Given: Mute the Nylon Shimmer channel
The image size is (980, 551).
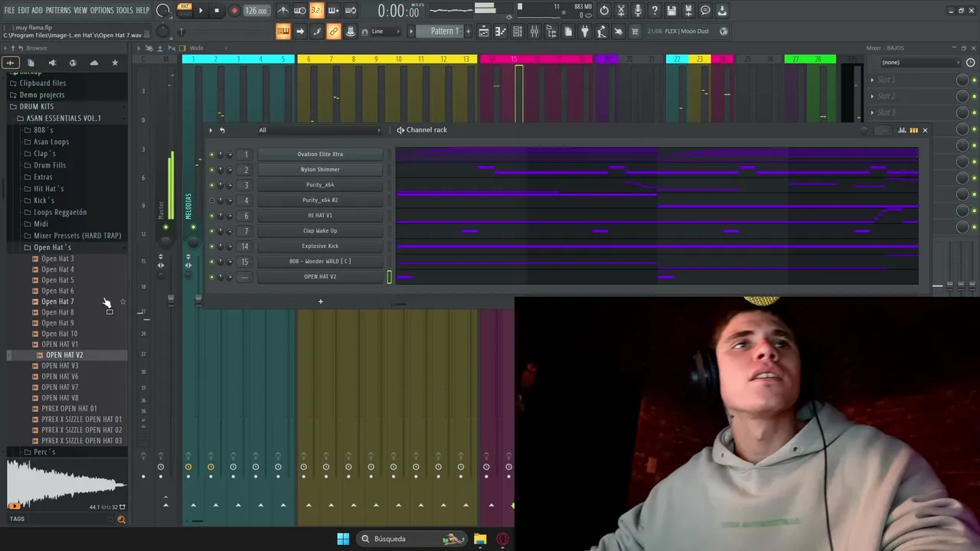Looking at the screenshot, I should [x=212, y=170].
